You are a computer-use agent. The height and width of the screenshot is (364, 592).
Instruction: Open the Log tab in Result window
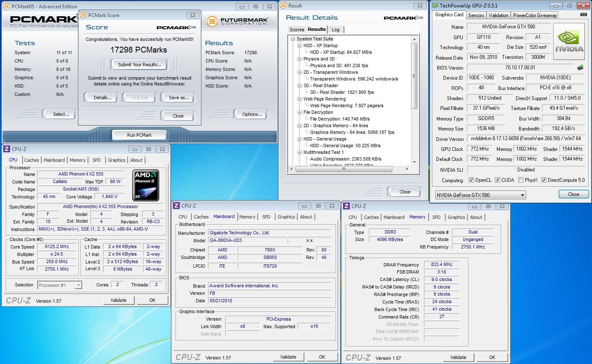[x=336, y=30]
